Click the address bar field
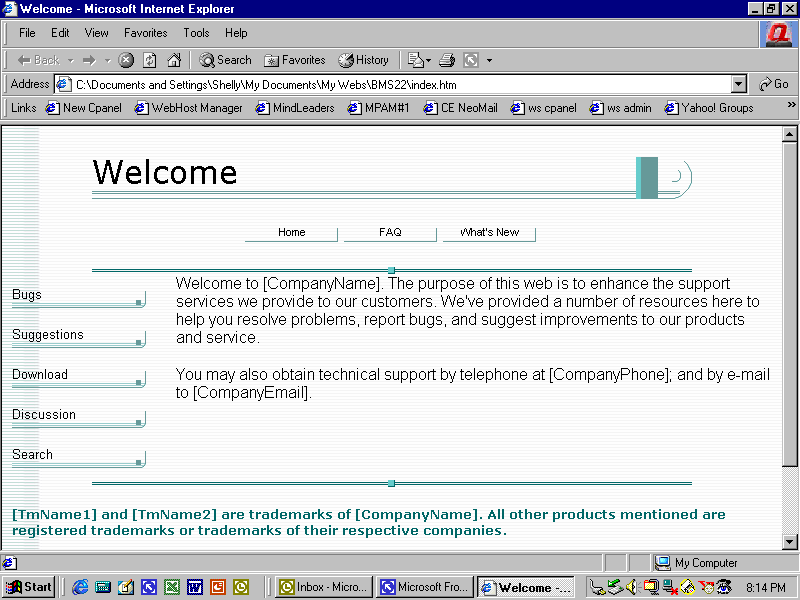 coord(393,85)
